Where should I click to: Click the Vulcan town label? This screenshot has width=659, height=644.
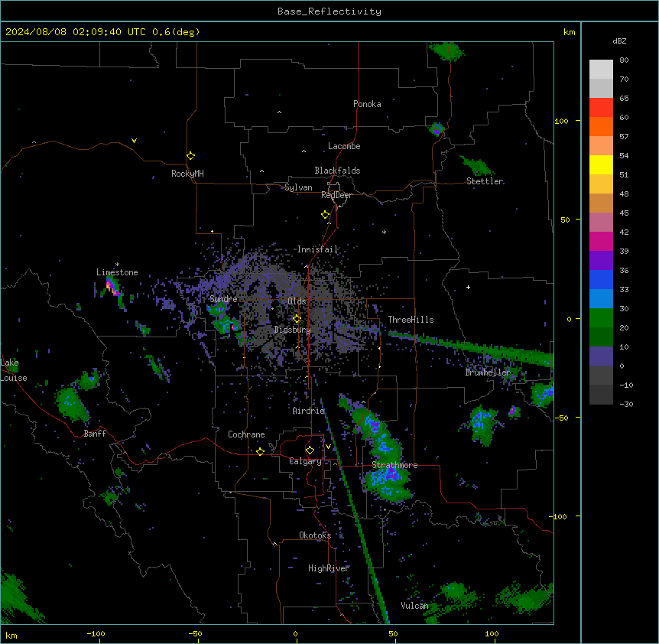tap(414, 606)
